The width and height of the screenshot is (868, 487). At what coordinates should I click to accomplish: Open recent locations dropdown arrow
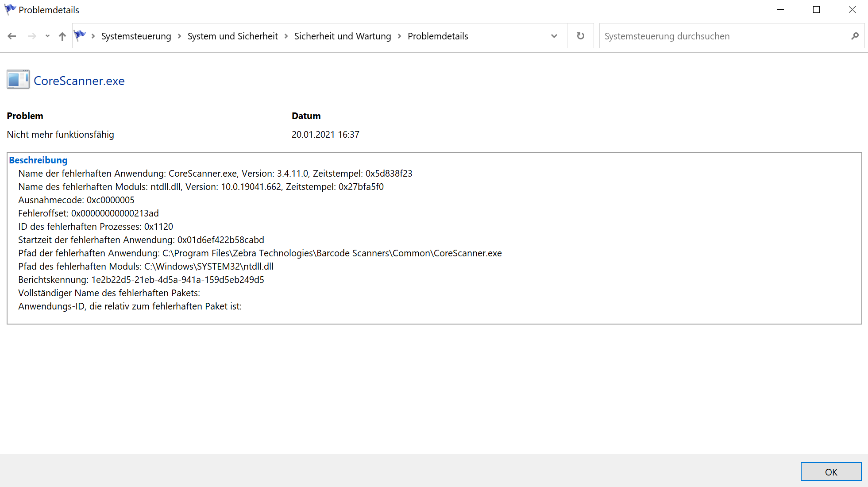pyautogui.click(x=47, y=36)
